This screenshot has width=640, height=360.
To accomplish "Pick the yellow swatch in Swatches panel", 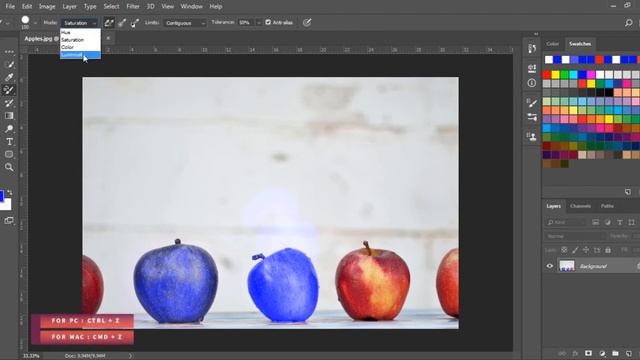I will (556, 74).
